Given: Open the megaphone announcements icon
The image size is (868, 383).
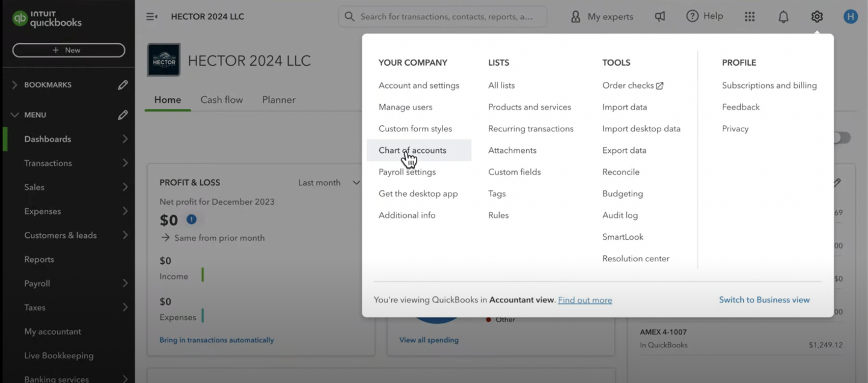Looking at the screenshot, I should [660, 17].
